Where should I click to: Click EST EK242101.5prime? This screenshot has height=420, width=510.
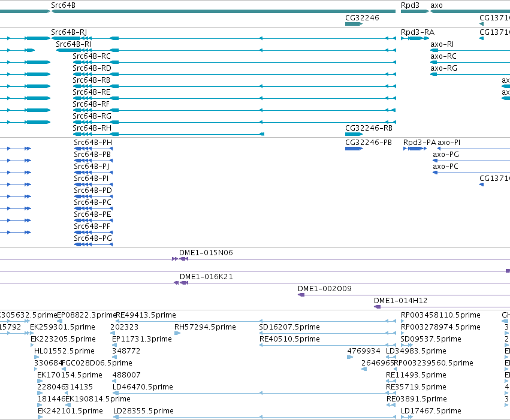(x=40, y=417)
